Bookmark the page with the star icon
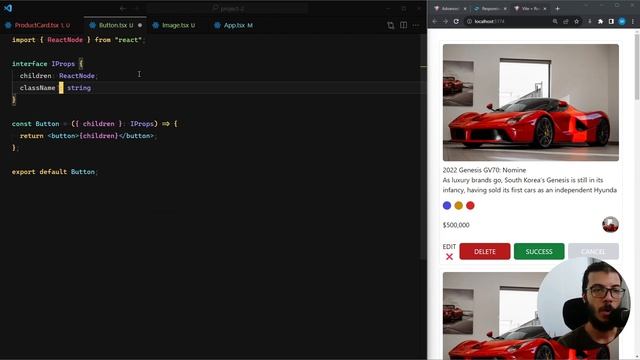Viewport: 640px width, 360px height. click(576, 21)
